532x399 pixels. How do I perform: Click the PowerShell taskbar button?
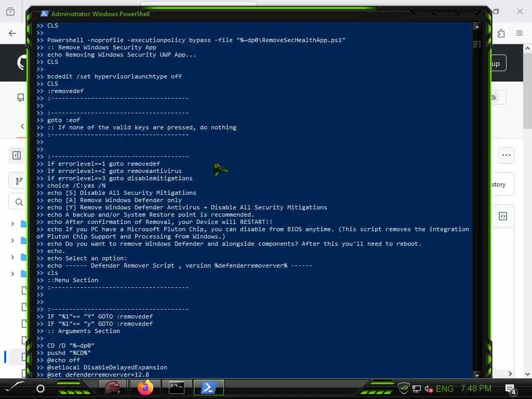[209, 388]
